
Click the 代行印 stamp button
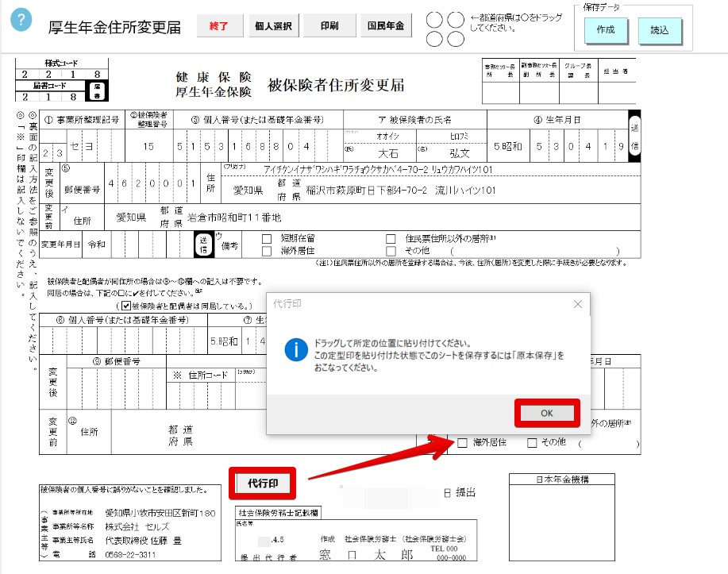tap(262, 483)
